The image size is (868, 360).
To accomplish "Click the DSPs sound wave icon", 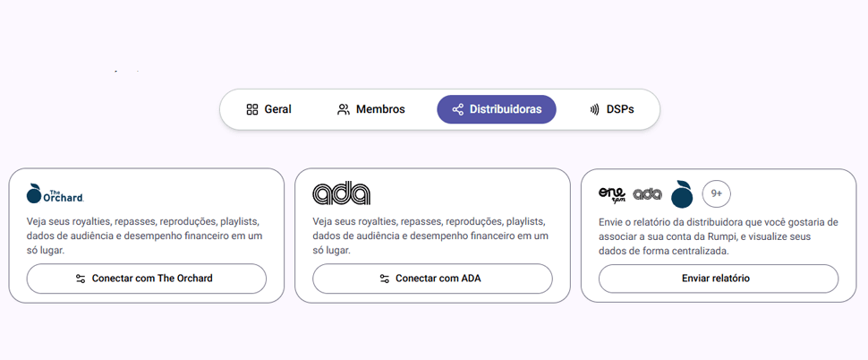I will pyautogui.click(x=594, y=109).
